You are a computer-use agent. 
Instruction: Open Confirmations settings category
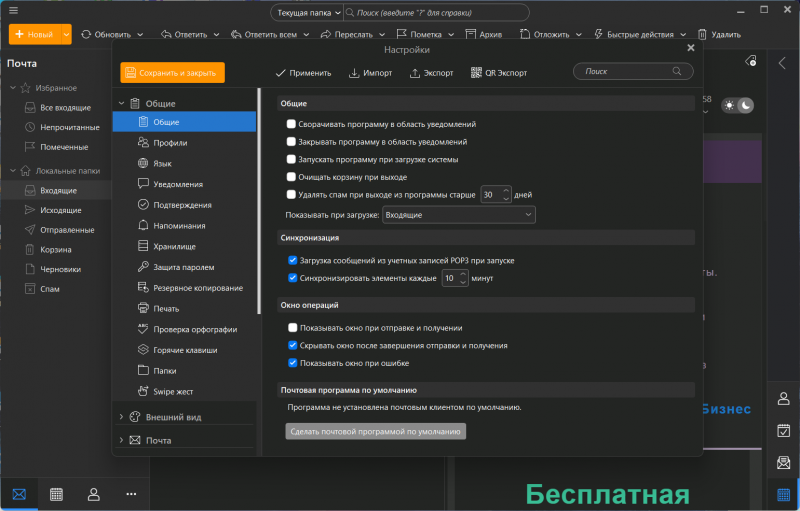pos(184,205)
